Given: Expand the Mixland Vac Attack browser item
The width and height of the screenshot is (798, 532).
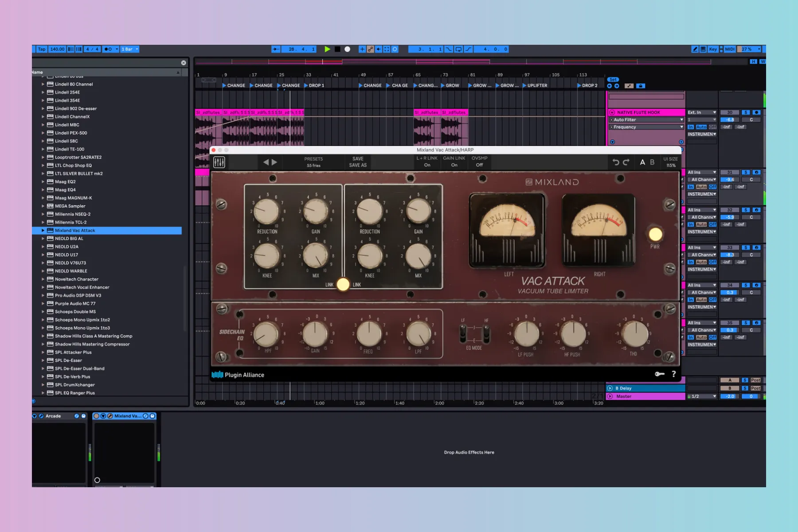Looking at the screenshot, I should tap(43, 231).
